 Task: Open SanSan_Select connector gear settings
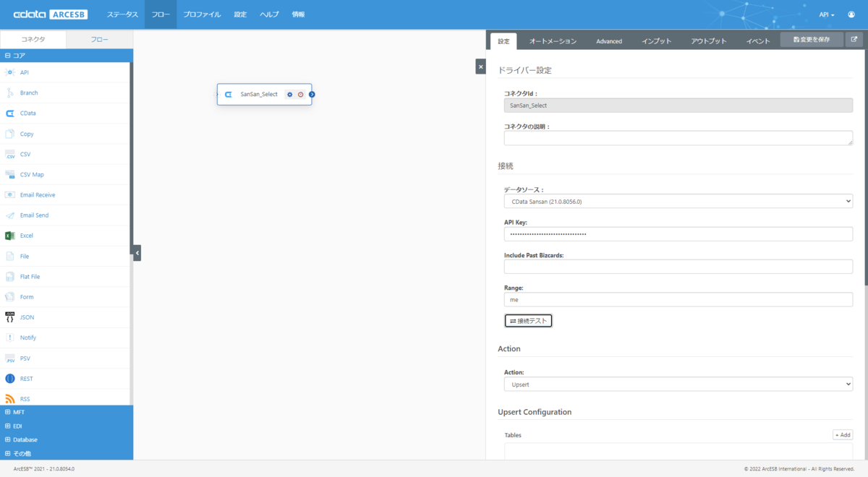click(290, 94)
